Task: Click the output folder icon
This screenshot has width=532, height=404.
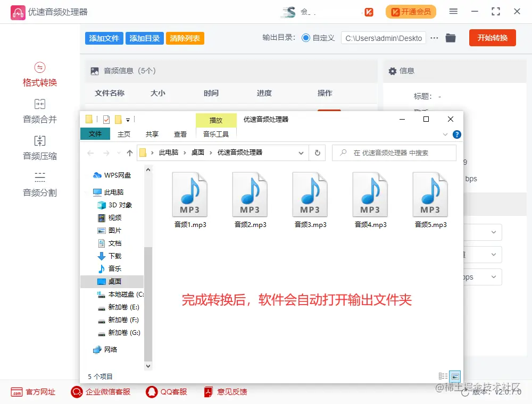Action: (x=450, y=38)
